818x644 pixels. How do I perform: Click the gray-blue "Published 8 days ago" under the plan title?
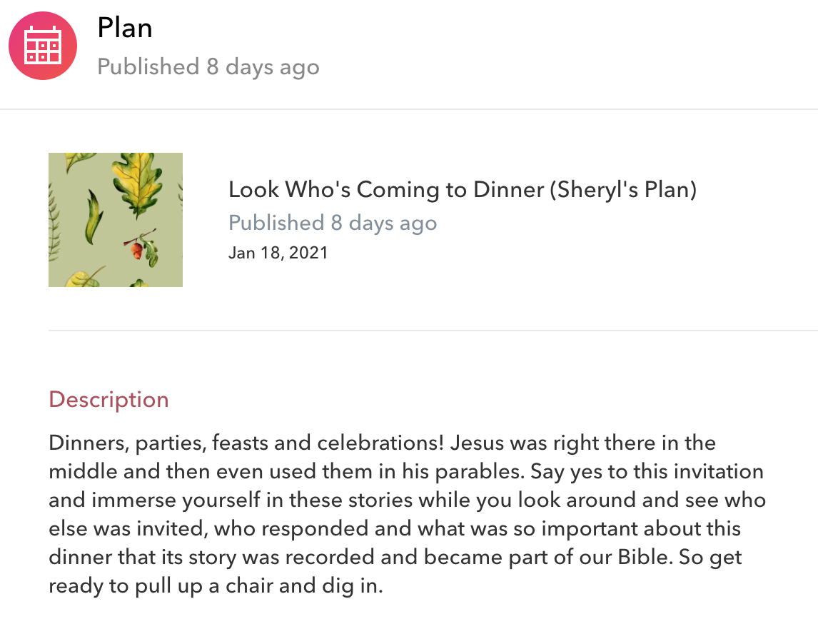[333, 223]
